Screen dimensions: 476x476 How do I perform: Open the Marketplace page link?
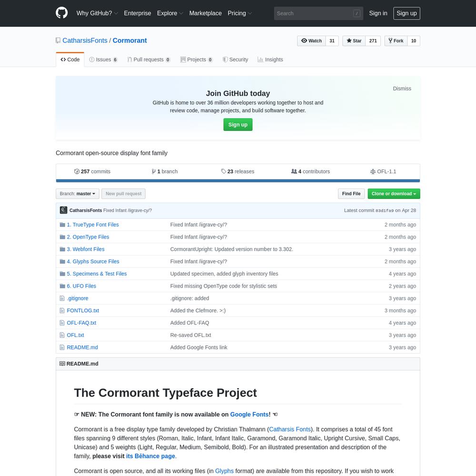[206, 13]
